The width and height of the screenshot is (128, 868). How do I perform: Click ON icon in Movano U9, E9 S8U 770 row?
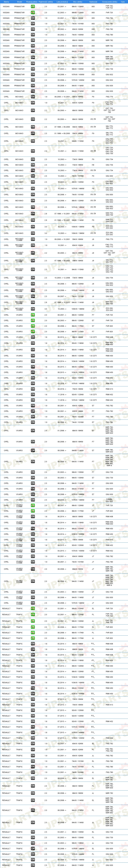33,127
